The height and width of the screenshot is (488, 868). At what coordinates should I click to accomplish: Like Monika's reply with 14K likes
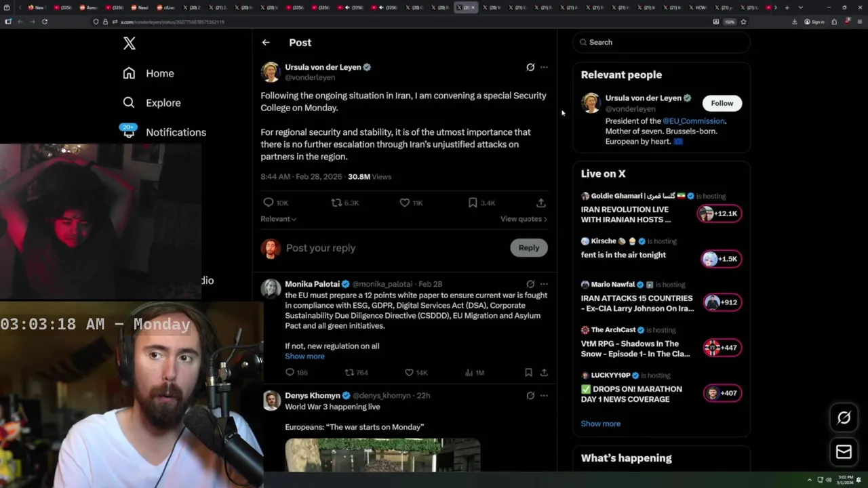click(416, 373)
